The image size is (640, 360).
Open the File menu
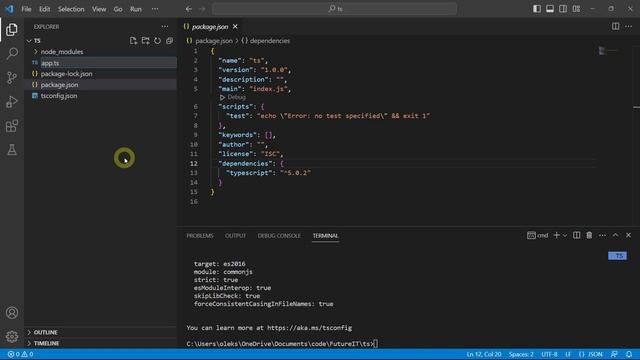pos(26,9)
